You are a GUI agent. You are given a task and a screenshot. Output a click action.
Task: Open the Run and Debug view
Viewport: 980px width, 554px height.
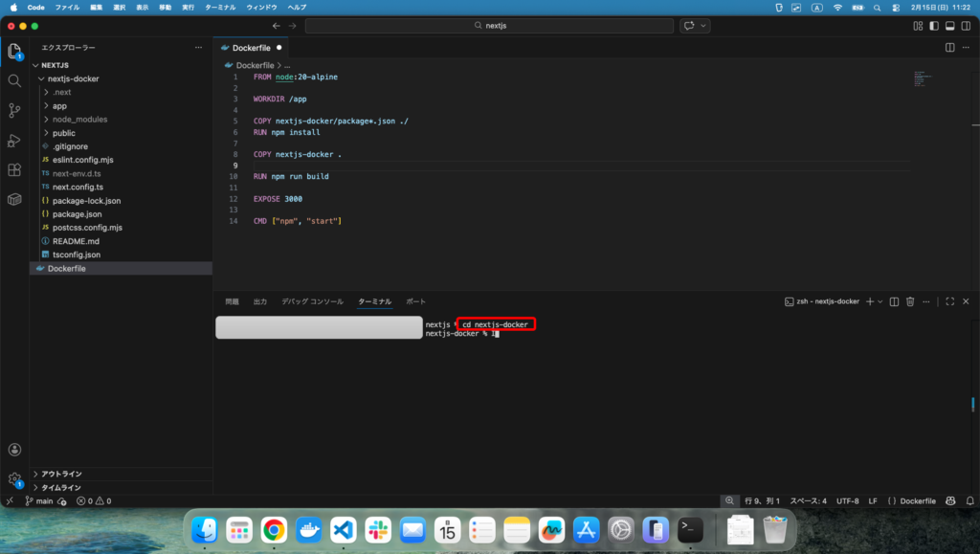[x=14, y=141]
